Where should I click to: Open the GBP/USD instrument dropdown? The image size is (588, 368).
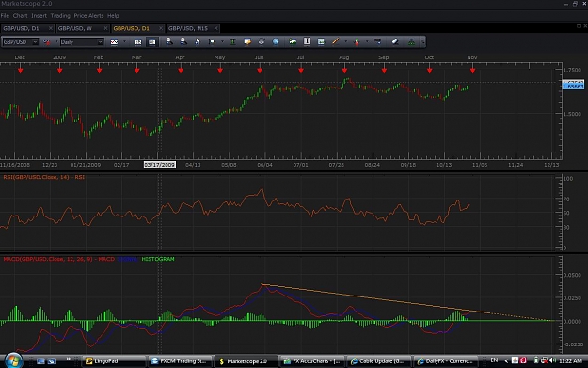(21, 42)
